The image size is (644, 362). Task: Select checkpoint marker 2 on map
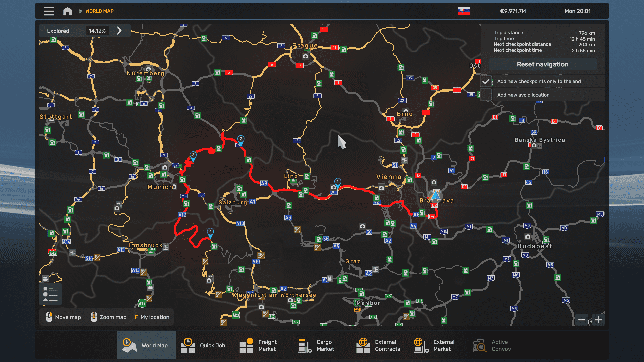241,139
